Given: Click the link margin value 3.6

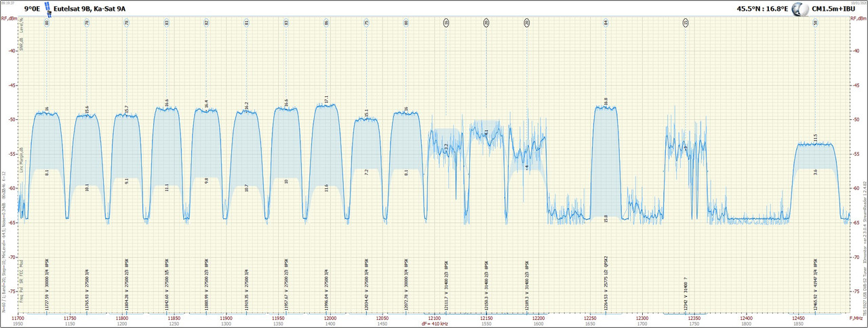Looking at the screenshot, I should click(x=816, y=172).
